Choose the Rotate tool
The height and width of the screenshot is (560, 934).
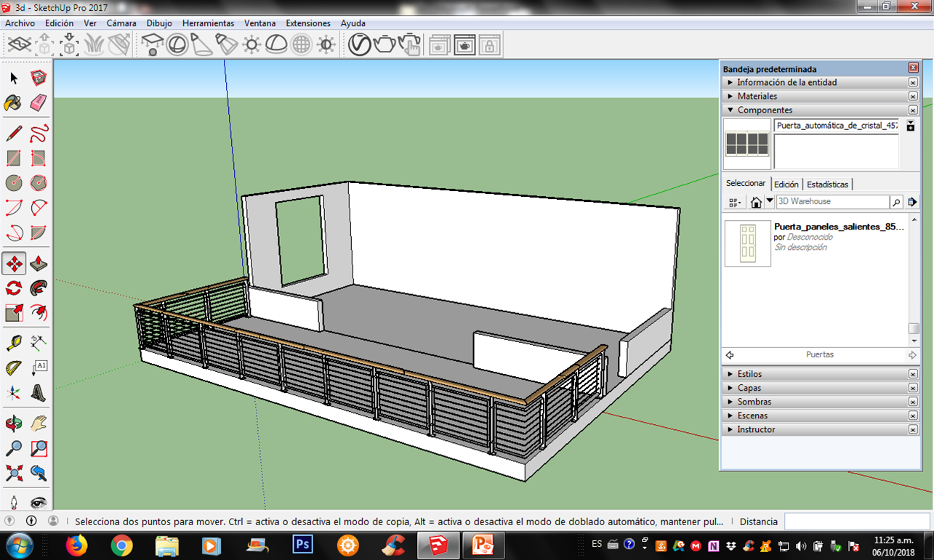13,288
